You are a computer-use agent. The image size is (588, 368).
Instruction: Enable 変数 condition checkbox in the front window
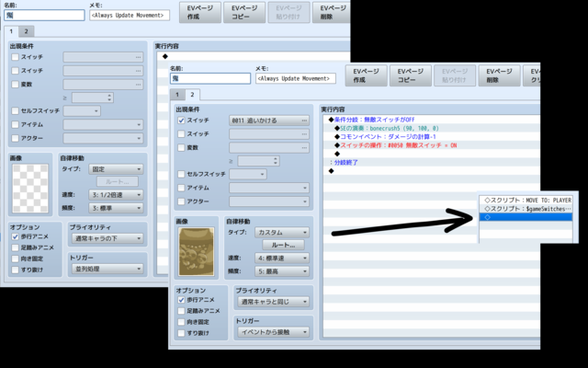pos(181,147)
